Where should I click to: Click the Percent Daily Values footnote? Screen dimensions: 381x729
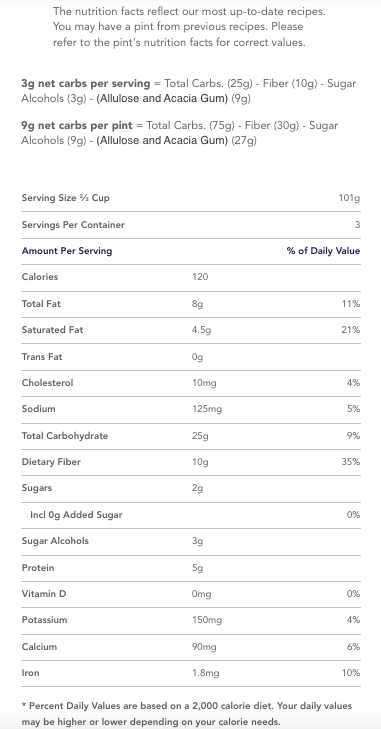pyautogui.click(x=187, y=714)
